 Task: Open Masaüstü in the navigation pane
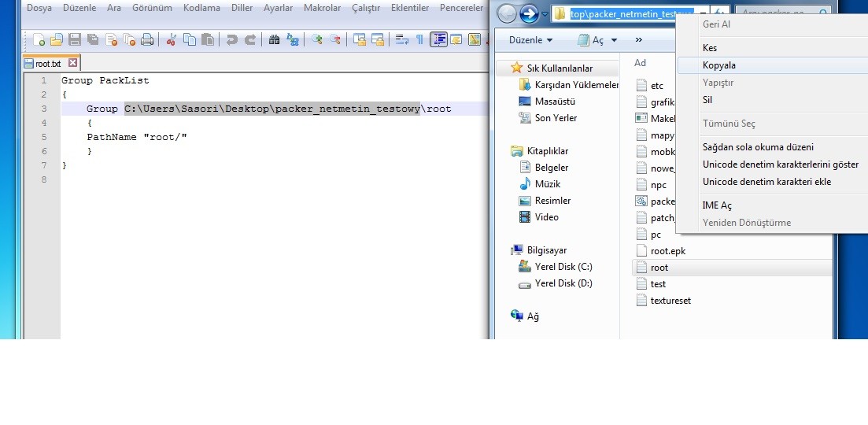point(547,102)
